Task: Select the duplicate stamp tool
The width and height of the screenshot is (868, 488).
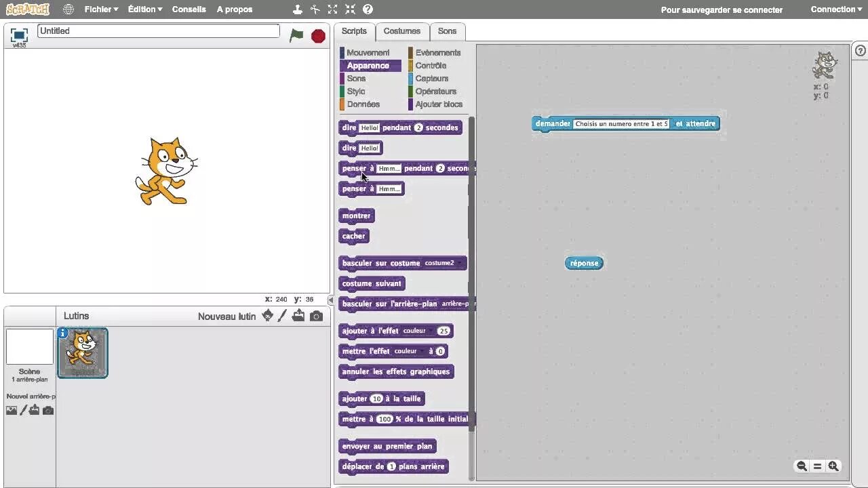Action: coord(298,9)
